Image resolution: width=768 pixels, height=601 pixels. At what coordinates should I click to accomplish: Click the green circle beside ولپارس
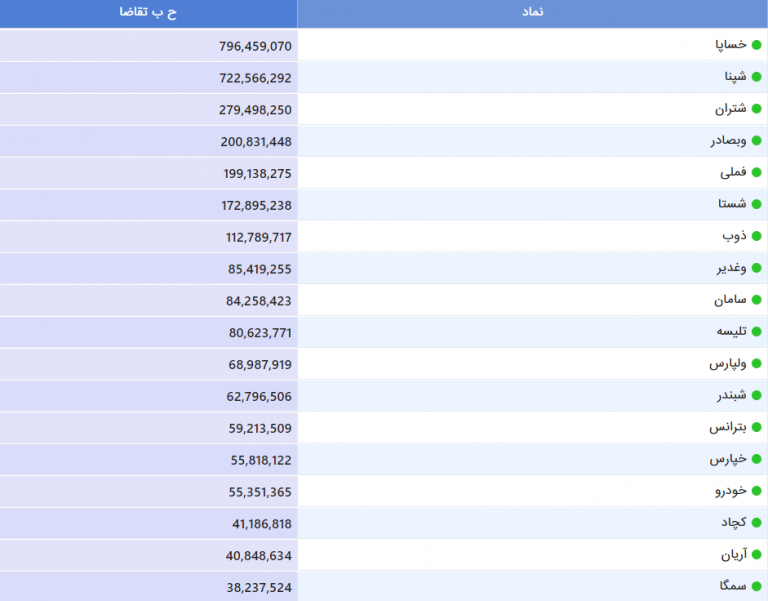tap(756, 363)
